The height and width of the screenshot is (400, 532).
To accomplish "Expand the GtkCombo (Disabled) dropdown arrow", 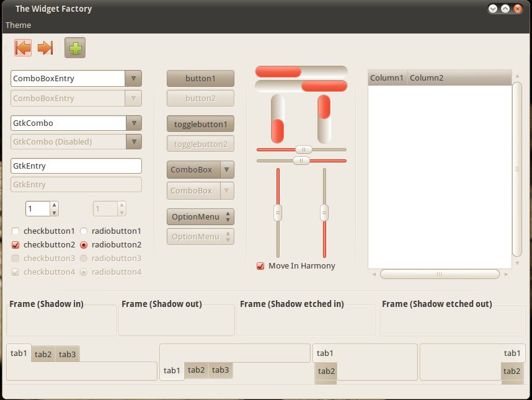I will pyautogui.click(x=134, y=141).
